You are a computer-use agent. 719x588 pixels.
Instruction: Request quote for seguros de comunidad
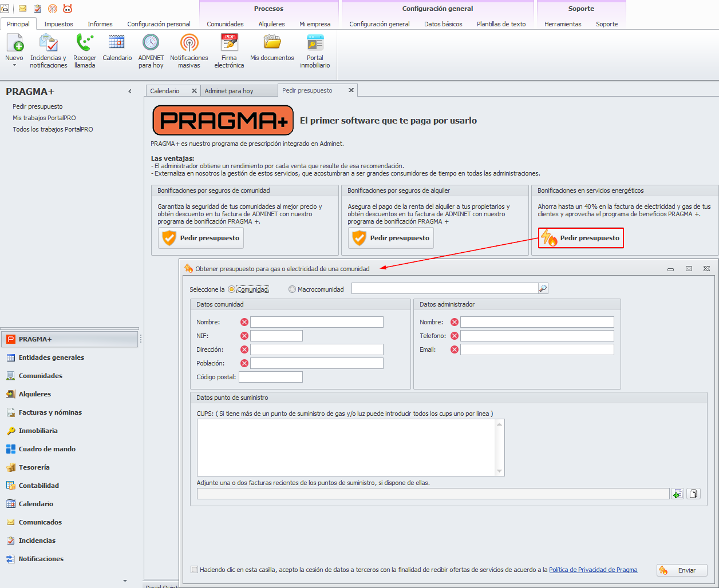tap(201, 238)
